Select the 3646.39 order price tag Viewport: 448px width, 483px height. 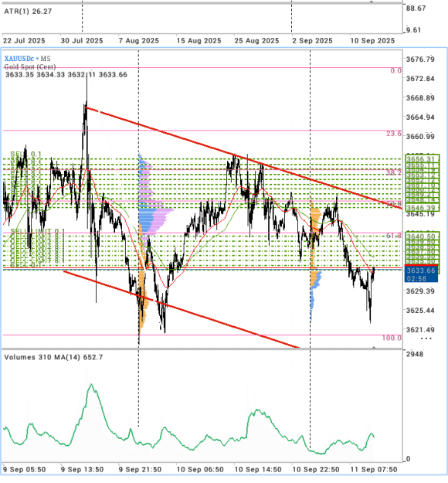(x=423, y=208)
